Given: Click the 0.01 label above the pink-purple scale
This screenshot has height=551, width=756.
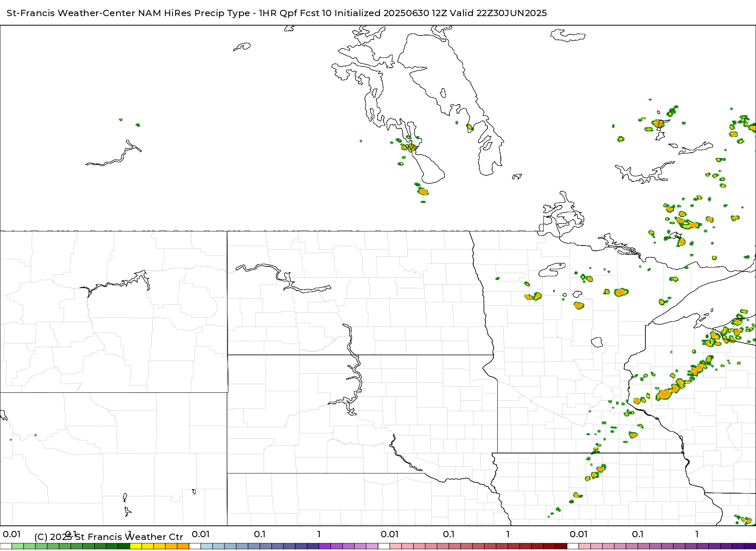Looking at the screenshot, I should pos(579,534).
